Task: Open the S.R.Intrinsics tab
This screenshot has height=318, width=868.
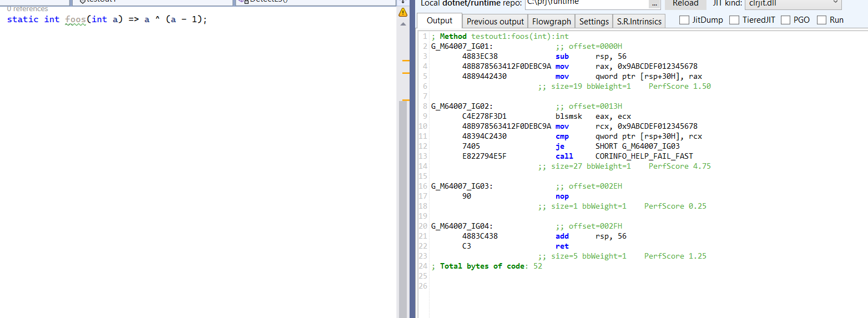Action: click(x=639, y=21)
